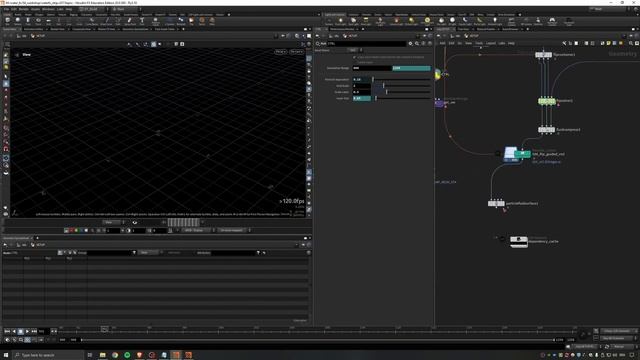The image size is (640, 360).
Task: Open the network editor Tools menu
Action: (479, 43)
